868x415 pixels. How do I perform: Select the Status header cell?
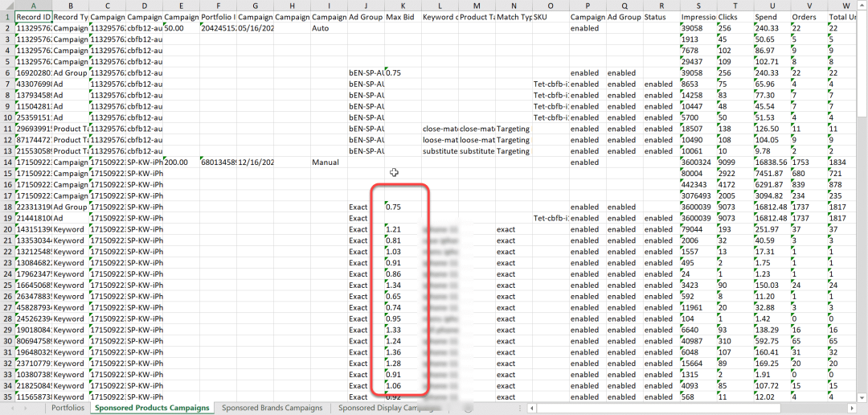pos(661,17)
